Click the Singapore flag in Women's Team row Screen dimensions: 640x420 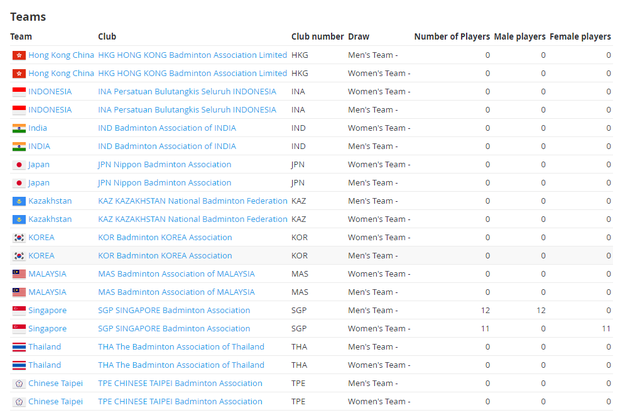tap(19, 329)
